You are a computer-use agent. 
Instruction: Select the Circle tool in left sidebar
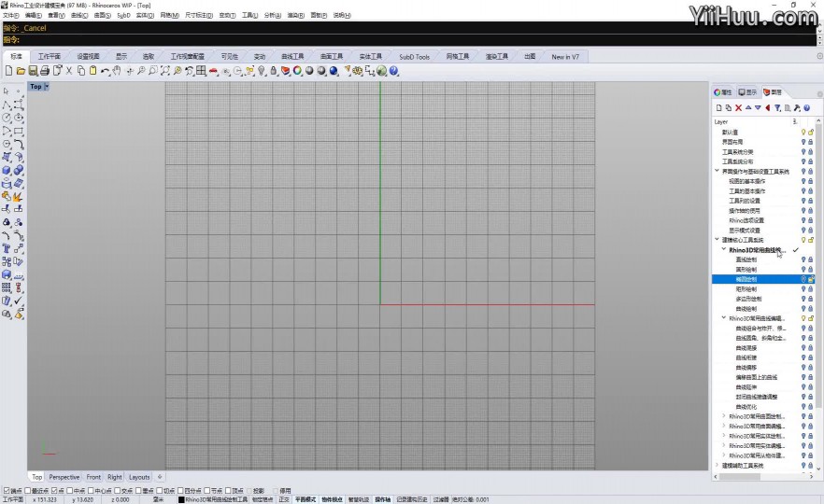click(7, 118)
